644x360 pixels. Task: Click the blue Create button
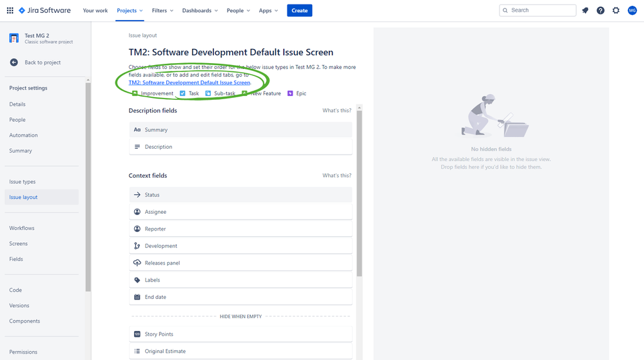(x=299, y=11)
